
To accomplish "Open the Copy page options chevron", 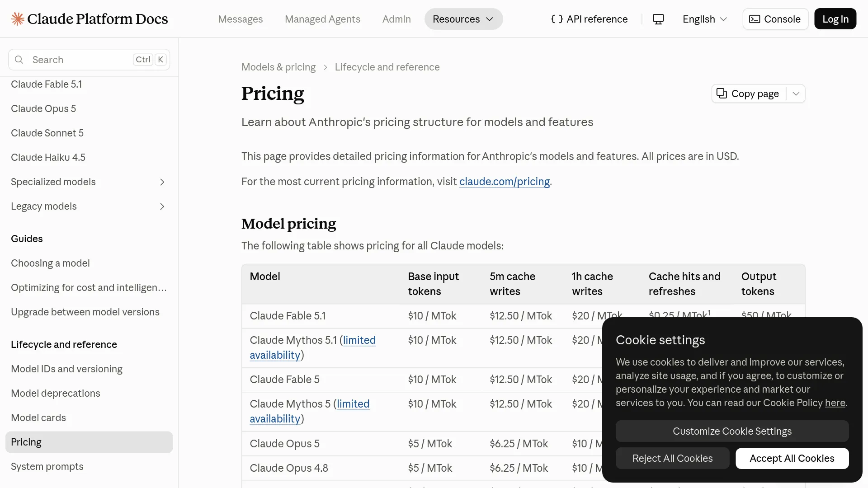I will (796, 94).
